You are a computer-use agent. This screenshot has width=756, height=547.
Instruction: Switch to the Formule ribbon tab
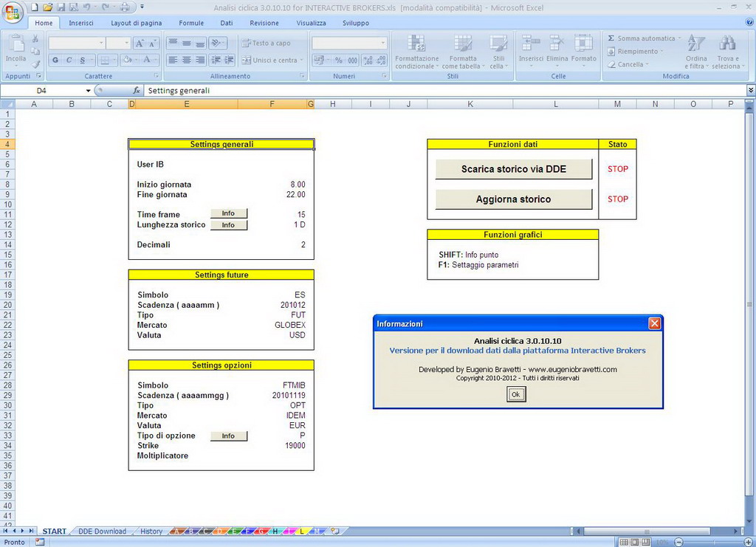click(191, 23)
